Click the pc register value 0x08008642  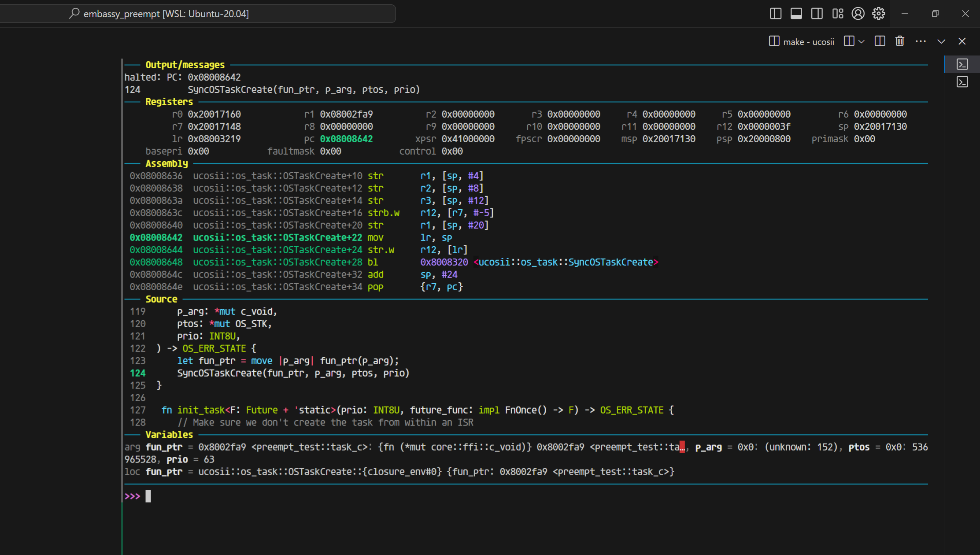point(346,139)
